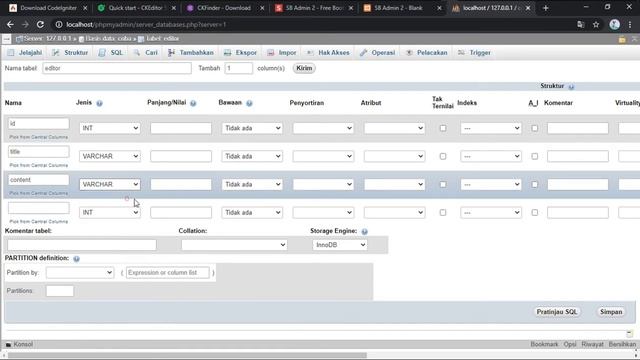Open Jenis type dropdown for content row

110,184
